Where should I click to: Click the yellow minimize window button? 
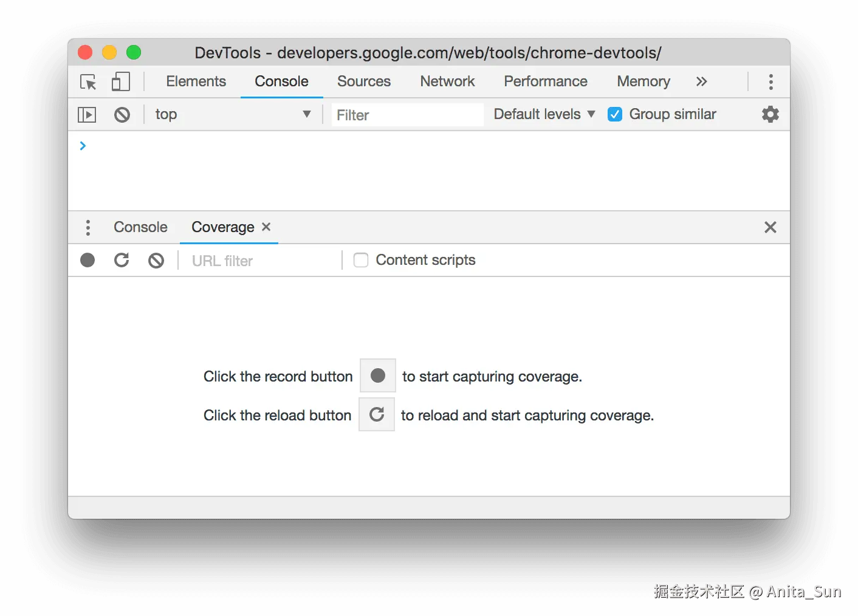point(109,53)
